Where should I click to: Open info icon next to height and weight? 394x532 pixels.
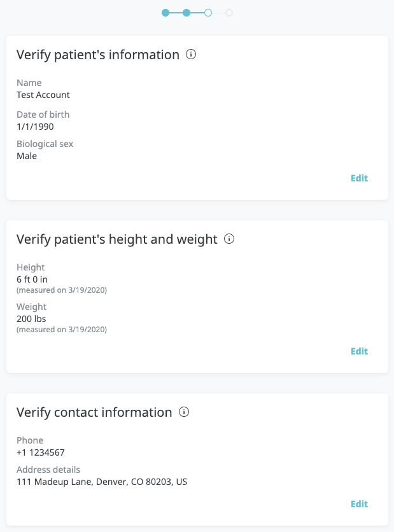230,239
